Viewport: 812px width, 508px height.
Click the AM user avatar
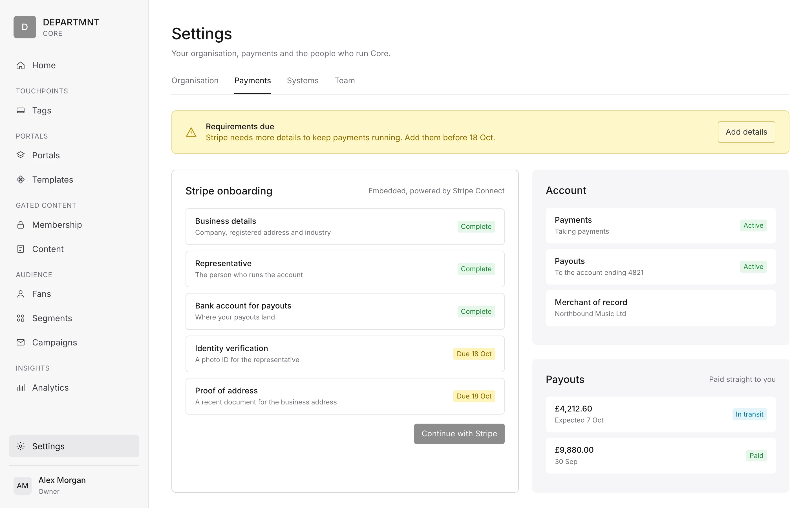pyautogui.click(x=23, y=485)
